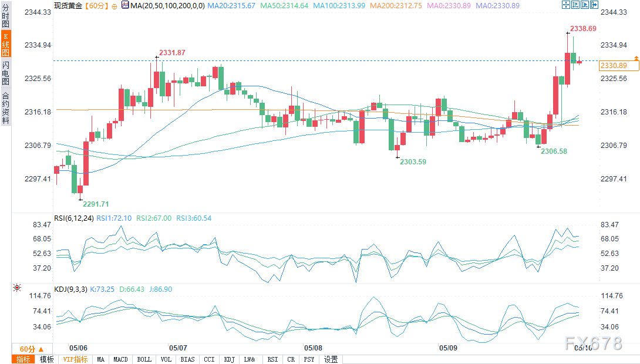Click the MA200:2312.75 value
The height and width of the screenshot is (364, 640).
pos(396,6)
